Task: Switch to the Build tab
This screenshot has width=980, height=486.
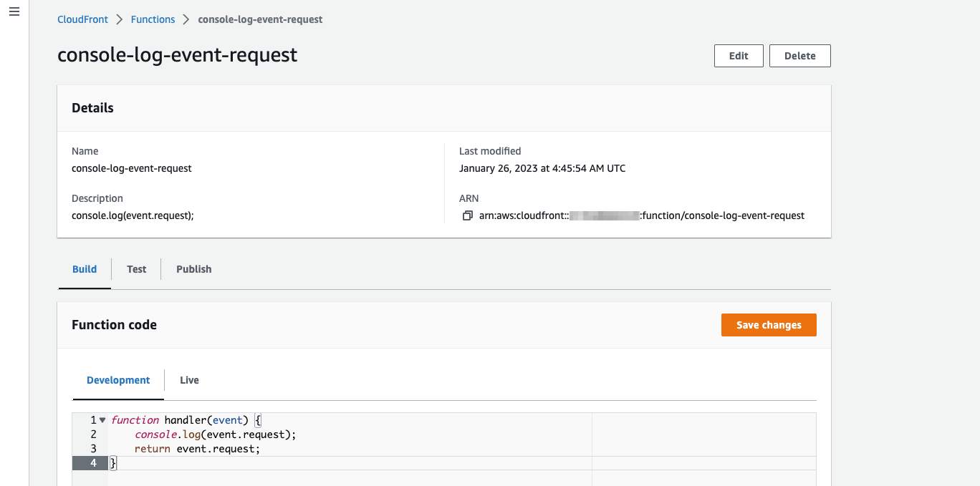Action: (85, 269)
